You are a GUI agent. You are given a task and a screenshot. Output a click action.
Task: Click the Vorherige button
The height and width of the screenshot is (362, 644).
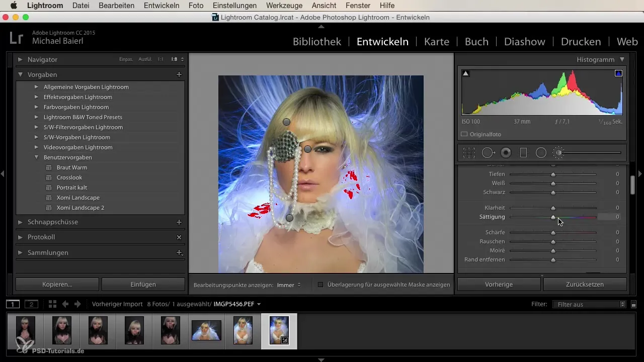pos(499,284)
